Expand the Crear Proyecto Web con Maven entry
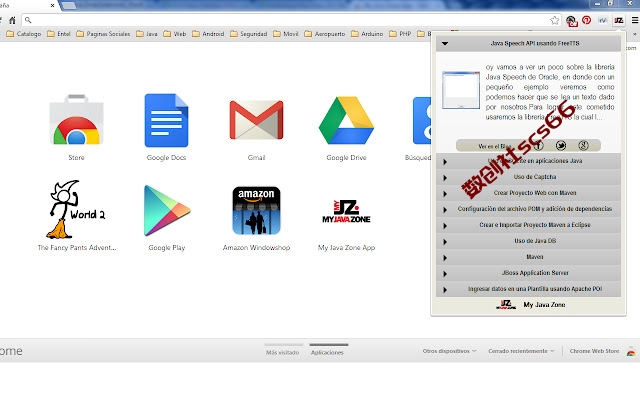 click(x=528, y=193)
